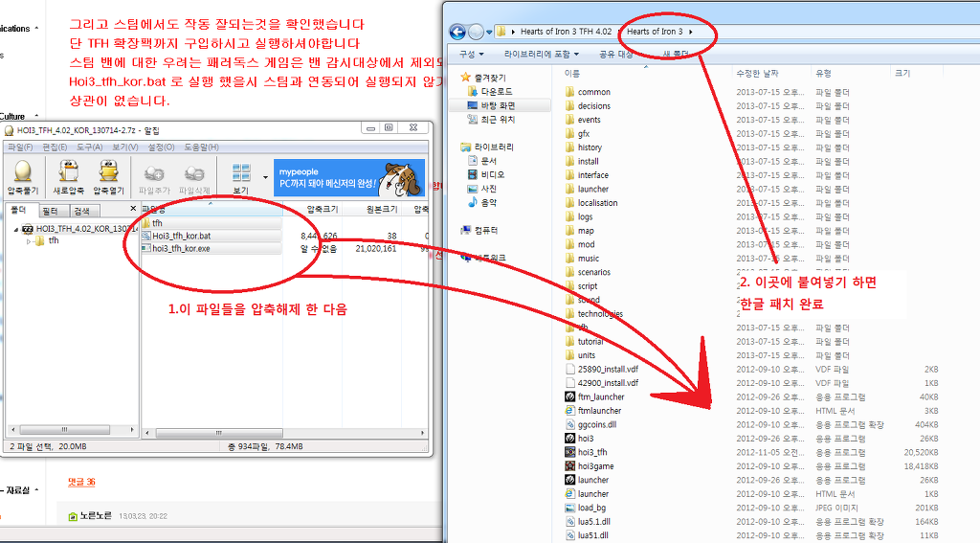Sort by 유형 column header in Explorer
Image resolution: width=980 pixels, height=543 pixels.
(x=823, y=73)
